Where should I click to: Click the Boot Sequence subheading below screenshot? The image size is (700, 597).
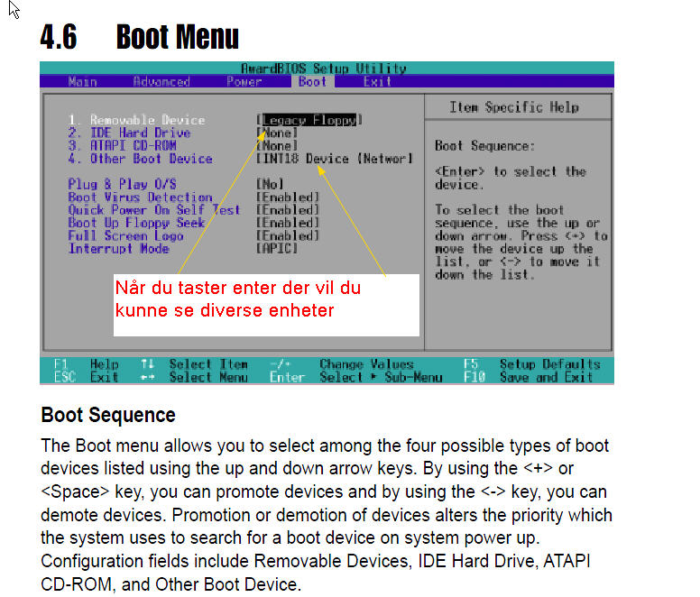[108, 415]
